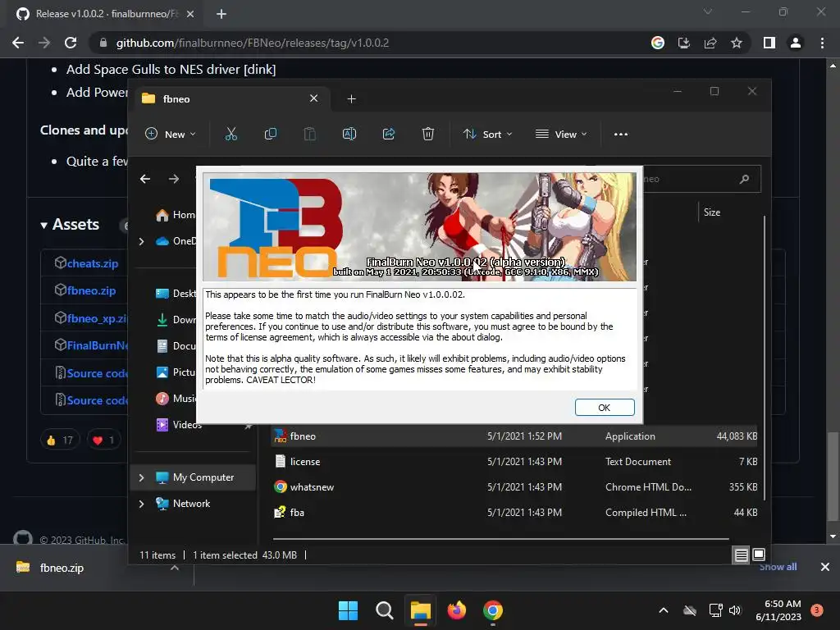Click the Copy icon in File Explorer toolbar
Image resolution: width=840 pixels, height=630 pixels.
click(271, 134)
